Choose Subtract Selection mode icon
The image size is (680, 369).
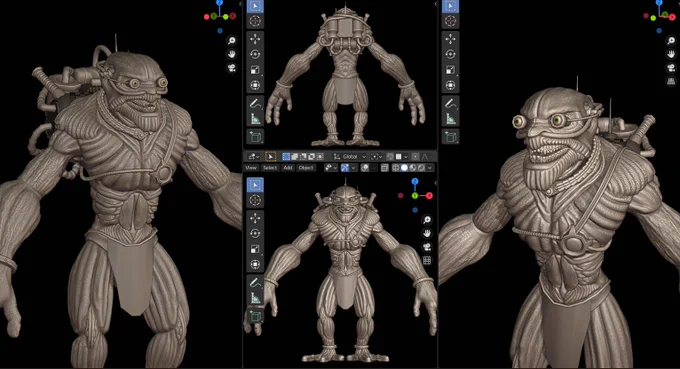(303, 157)
